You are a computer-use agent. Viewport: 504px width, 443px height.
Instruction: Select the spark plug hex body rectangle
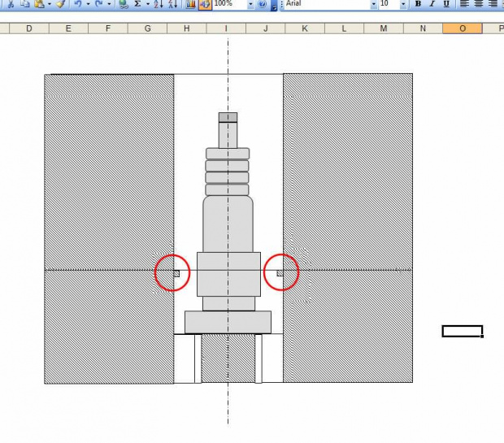[229, 274]
